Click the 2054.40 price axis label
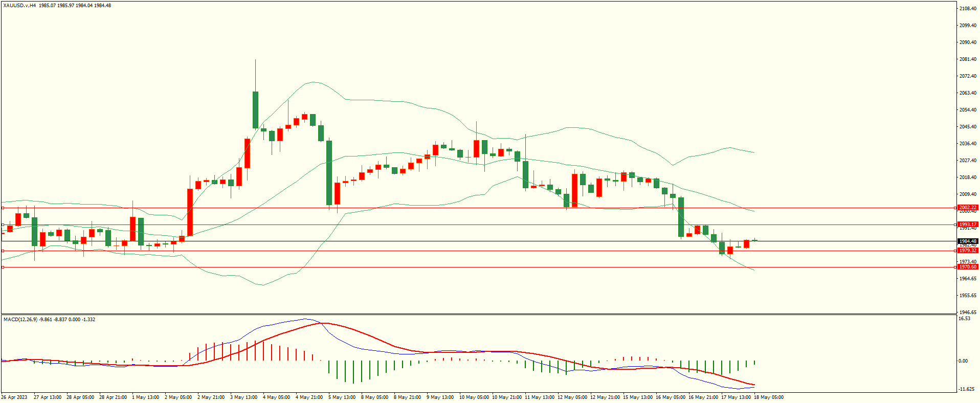Image resolution: width=980 pixels, height=403 pixels. tap(968, 110)
